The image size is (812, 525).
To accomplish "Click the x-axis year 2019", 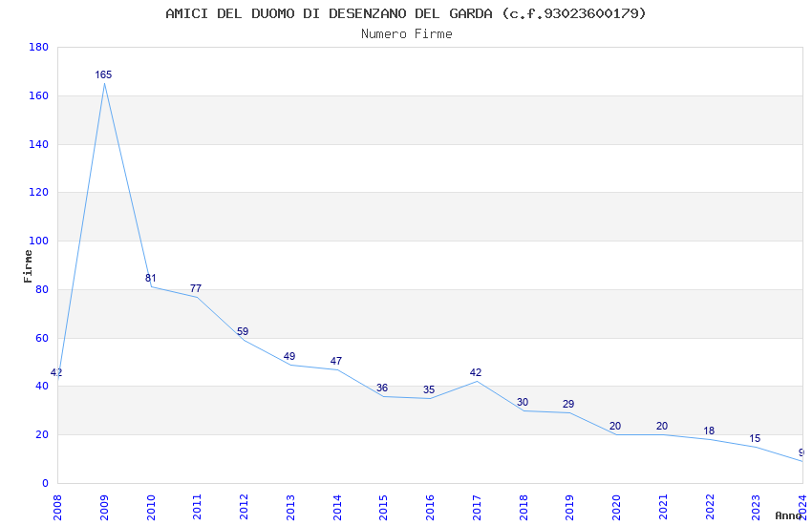I will coord(569,507).
